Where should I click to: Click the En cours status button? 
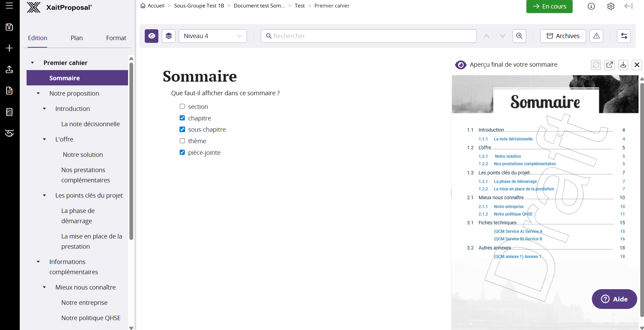click(549, 6)
